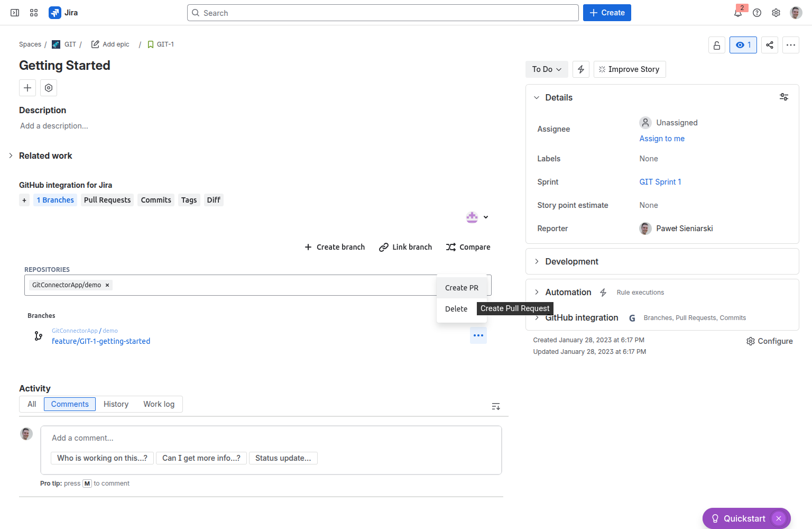Screen dimensions: 812x529
Task: Open the branch more actions ellipsis
Action: pyautogui.click(x=478, y=335)
